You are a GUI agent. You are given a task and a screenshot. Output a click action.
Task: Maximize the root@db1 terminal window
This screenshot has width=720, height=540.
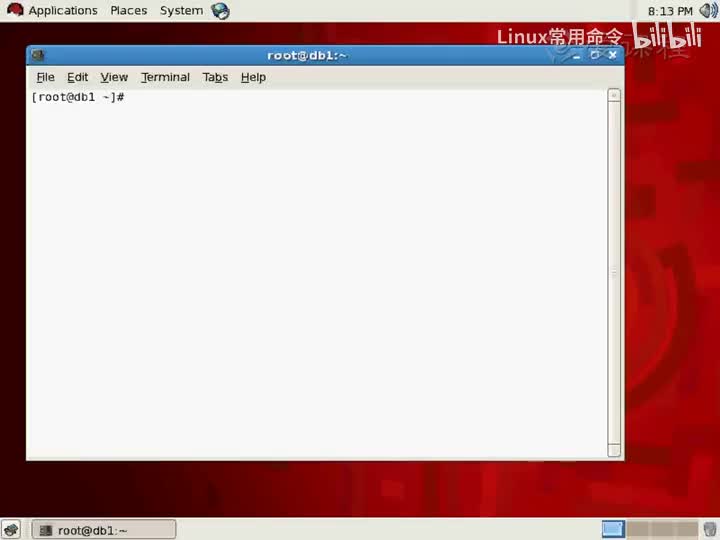[x=595, y=55]
